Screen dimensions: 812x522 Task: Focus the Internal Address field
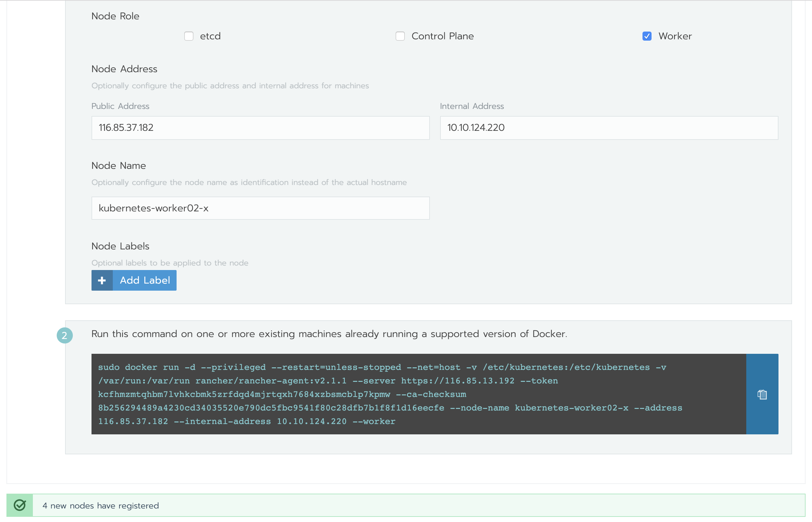609,128
